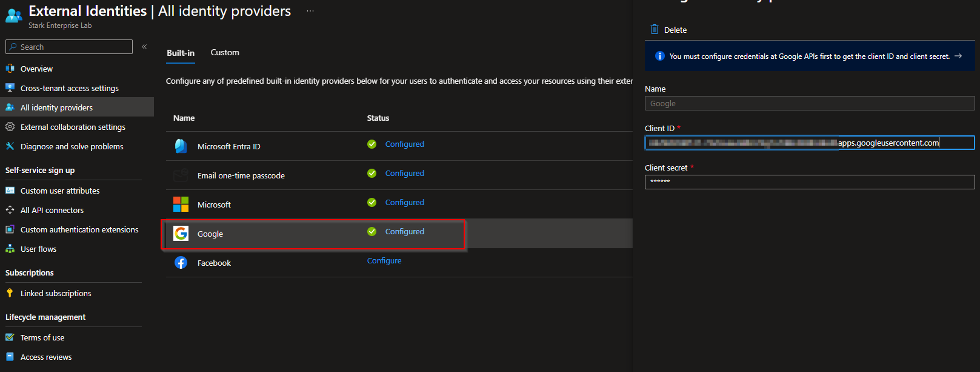Click the External Identities header icon
Viewport: 980px width, 372px height.
(x=13, y=15)
